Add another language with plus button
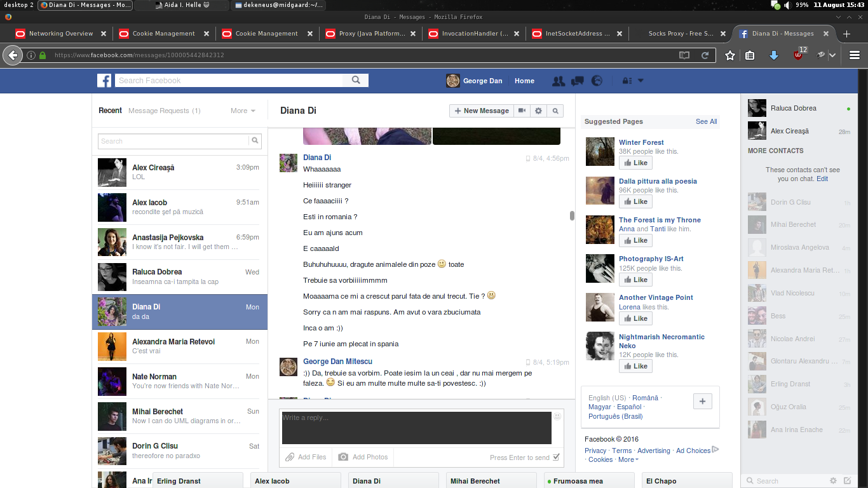The width and height of the screenshot is (868, 488). [702, 402]
